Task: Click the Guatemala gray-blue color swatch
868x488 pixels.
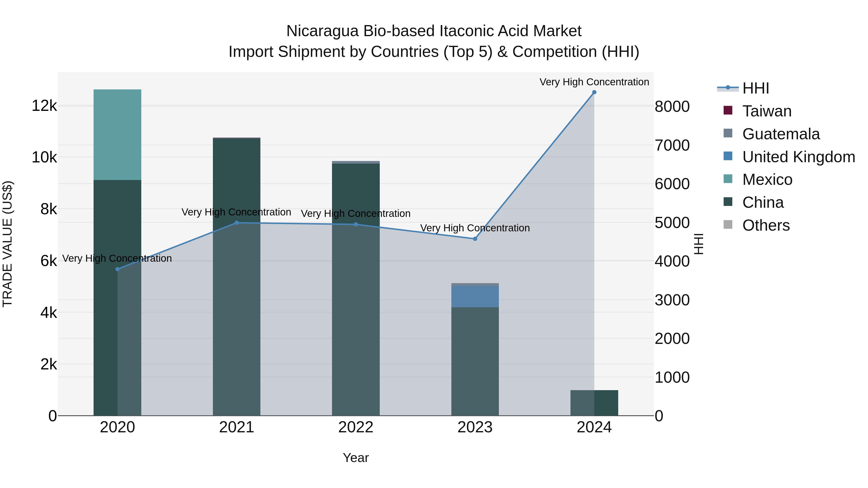Action: (728, 133)
